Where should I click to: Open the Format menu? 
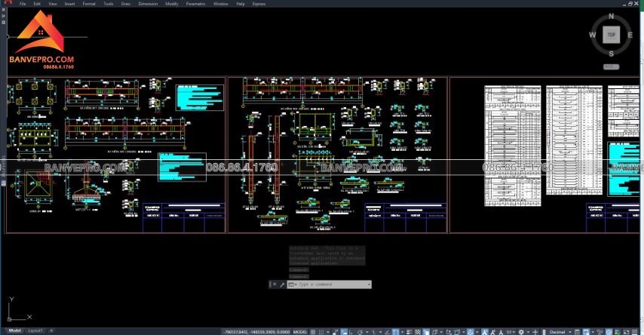pyautogui.click(x=89, y=4)
